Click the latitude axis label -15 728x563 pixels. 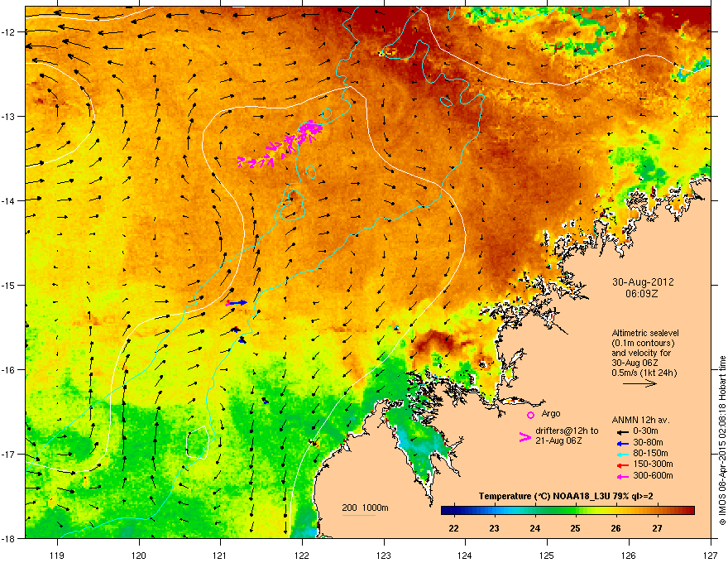[8, 285]
